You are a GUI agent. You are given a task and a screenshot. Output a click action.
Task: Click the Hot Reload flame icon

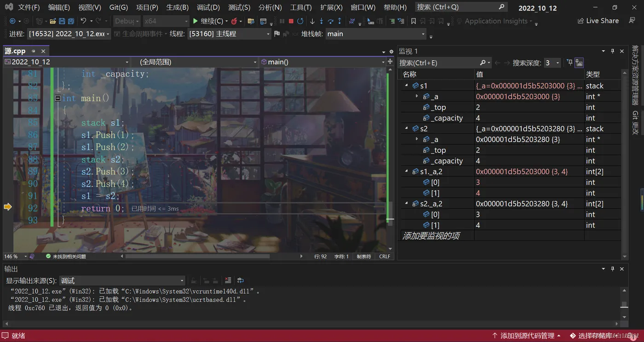click(x=234, y=21)
